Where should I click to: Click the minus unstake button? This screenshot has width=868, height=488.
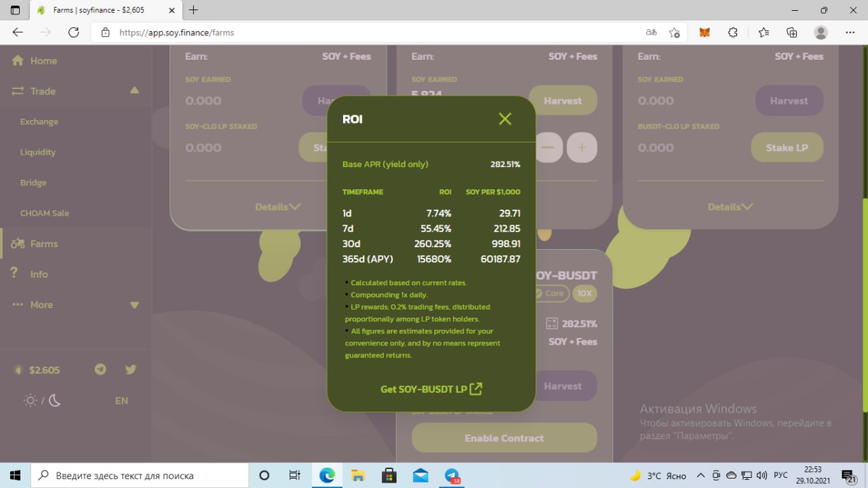(548, 147)
